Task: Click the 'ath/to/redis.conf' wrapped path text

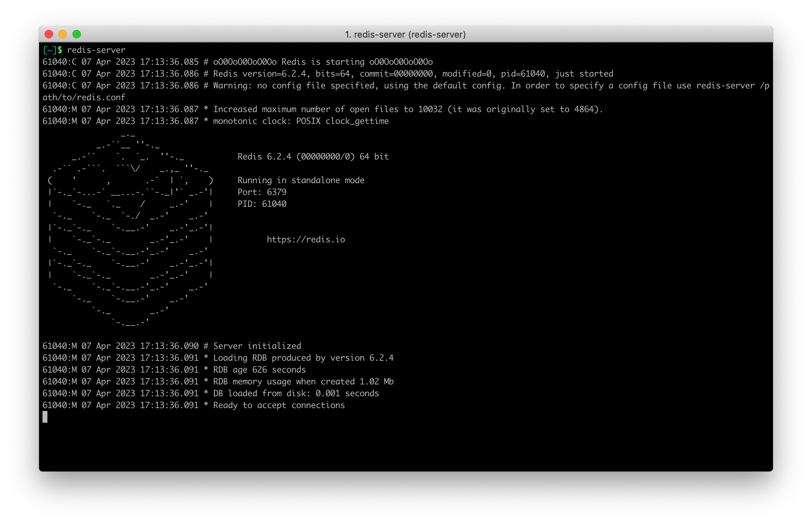Action: point(84,97)
